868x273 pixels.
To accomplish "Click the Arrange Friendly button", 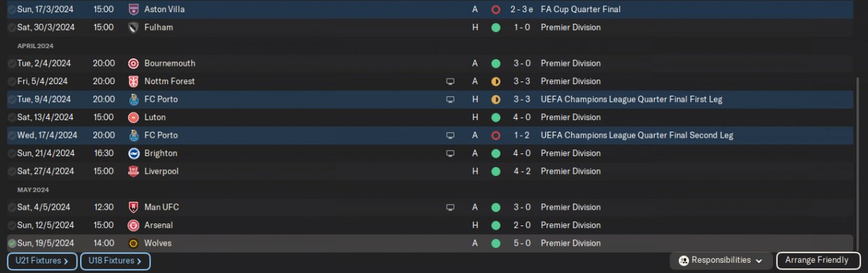I will point(819,260).
